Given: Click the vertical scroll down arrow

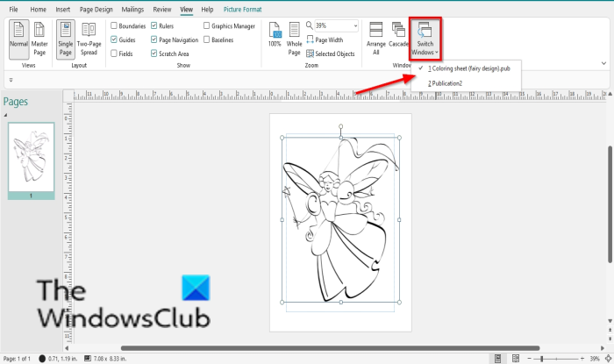Looking at the screenshot, I should [610, 321].
